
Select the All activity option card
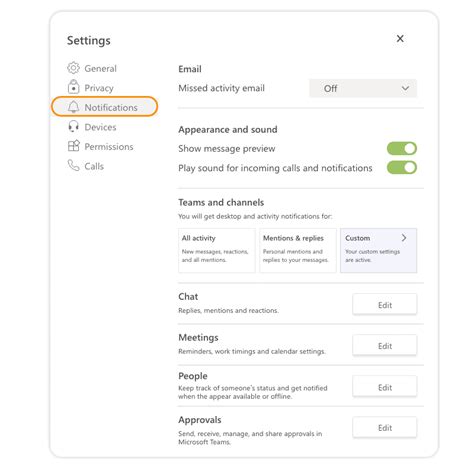click(217, 250)
